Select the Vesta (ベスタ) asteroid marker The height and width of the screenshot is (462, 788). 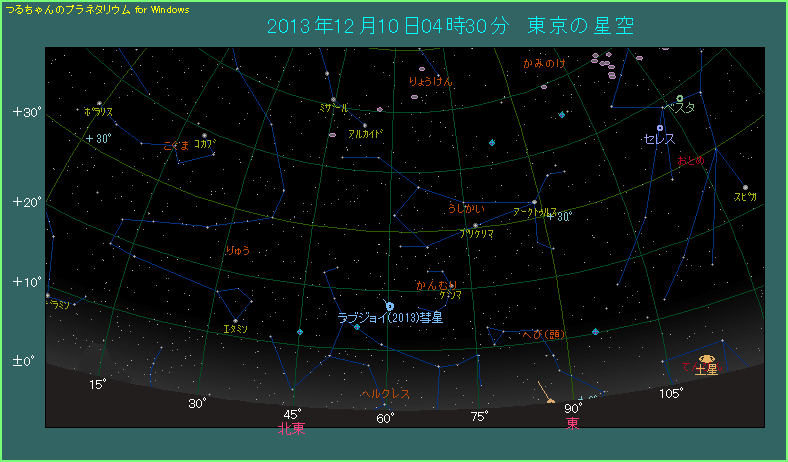click(x=680, y=97)
